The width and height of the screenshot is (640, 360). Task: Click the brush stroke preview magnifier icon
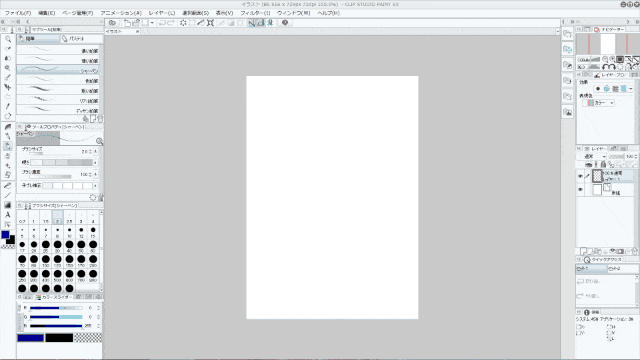(99, 141)
